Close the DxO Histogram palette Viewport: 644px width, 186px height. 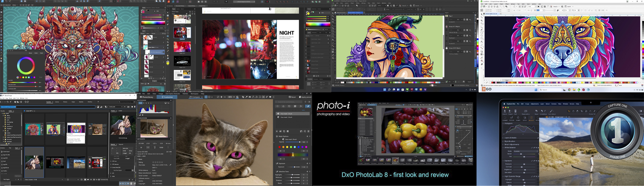point(171,100)
